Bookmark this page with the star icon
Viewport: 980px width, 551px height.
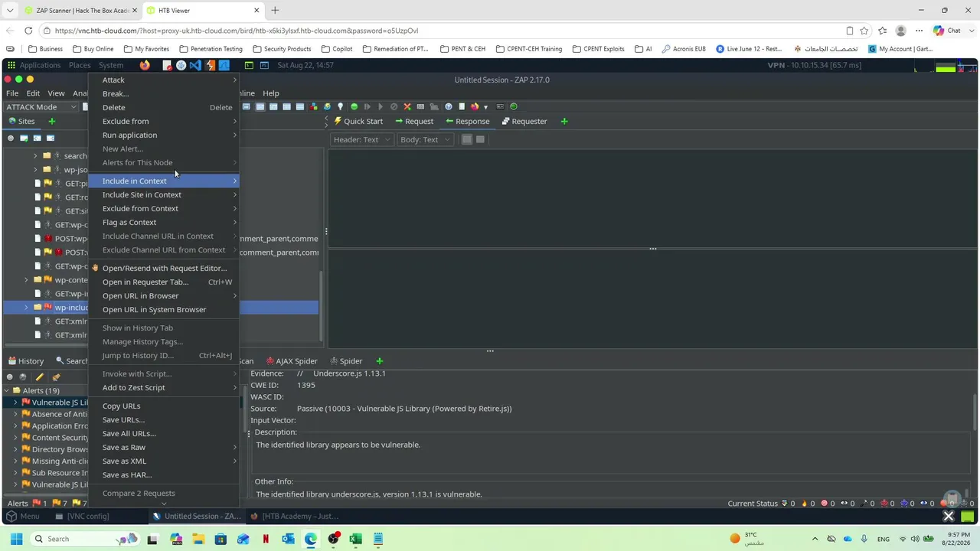pos(864,31)
